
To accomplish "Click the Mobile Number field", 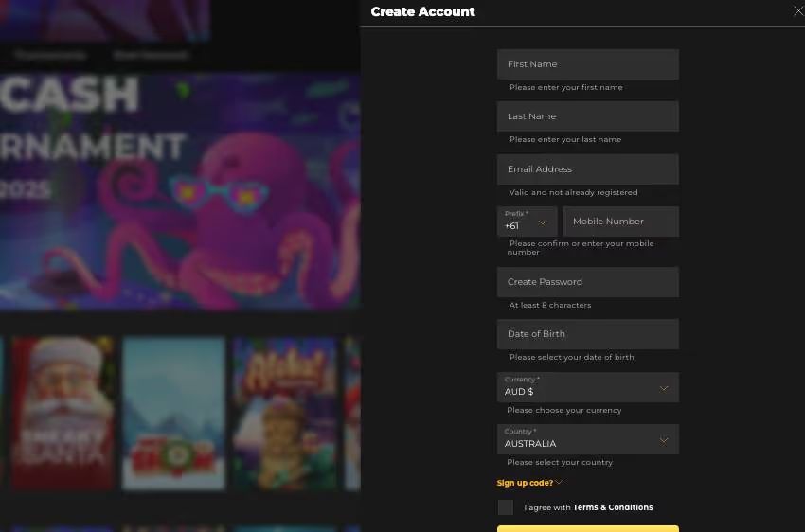I will click(620, 222).
